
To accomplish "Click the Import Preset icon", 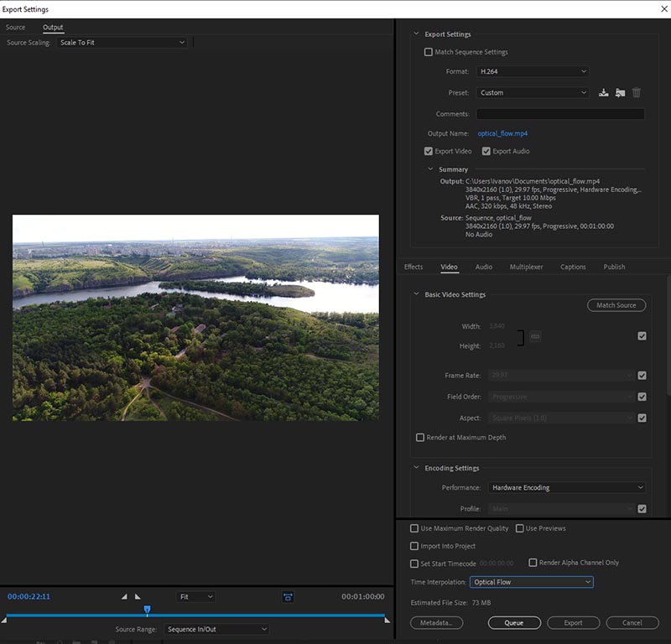I will tap(620, 92).
